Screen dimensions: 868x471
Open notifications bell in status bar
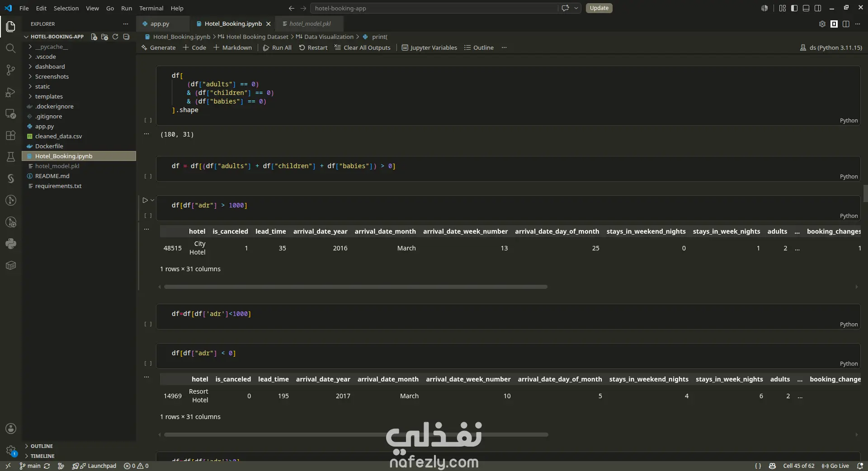860,466
